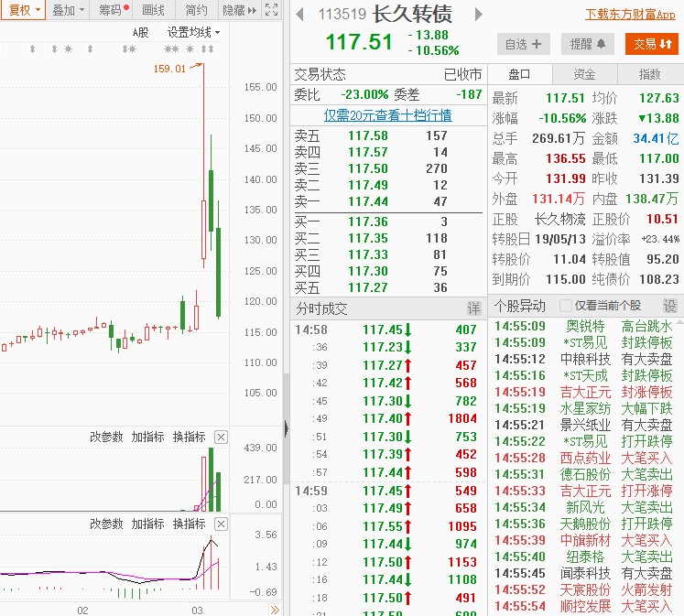Switch to 资金 tab
The width and height of the screenshot is (684, 616).
click(x=584, y=74)
